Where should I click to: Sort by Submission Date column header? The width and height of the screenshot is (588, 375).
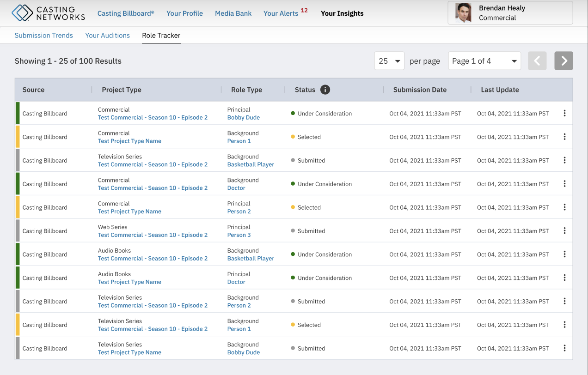pos(420,90)
